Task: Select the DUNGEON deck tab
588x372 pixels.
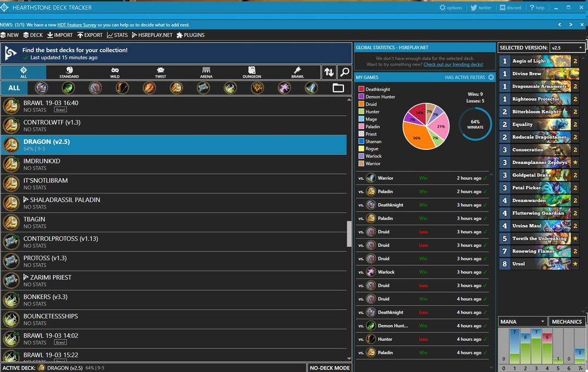Action: click(x=252, y=72)
